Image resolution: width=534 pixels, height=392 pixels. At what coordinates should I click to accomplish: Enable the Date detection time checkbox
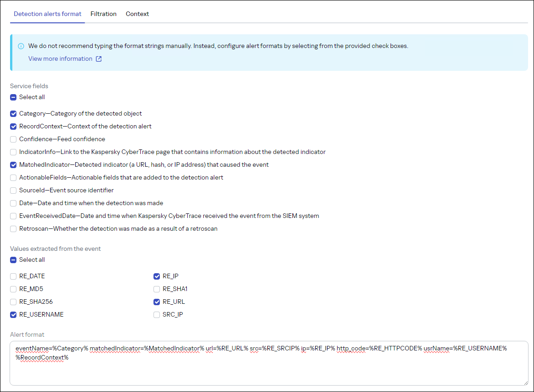click(x=13, y=203)
